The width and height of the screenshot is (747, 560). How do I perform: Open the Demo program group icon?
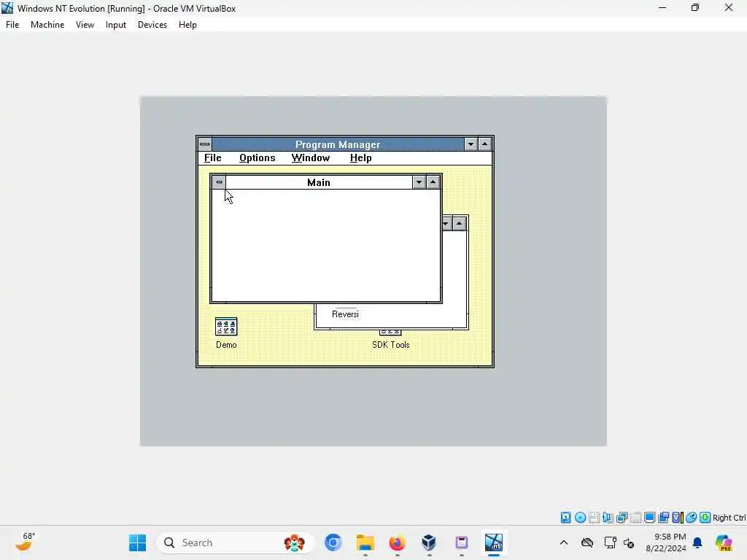tap(226, 327)
